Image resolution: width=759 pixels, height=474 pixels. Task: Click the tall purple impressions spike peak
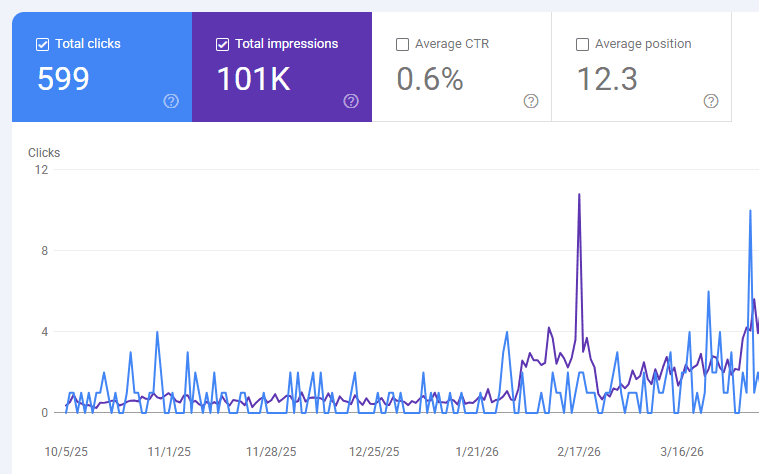[x=579, y=195]
